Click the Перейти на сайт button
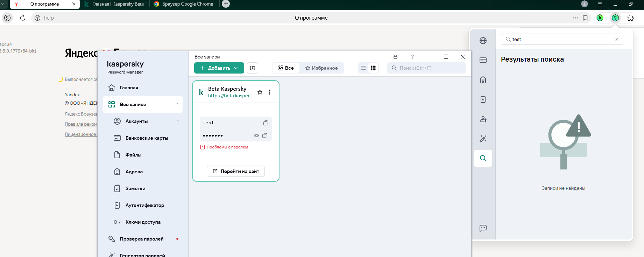 (x=236, y=171)
